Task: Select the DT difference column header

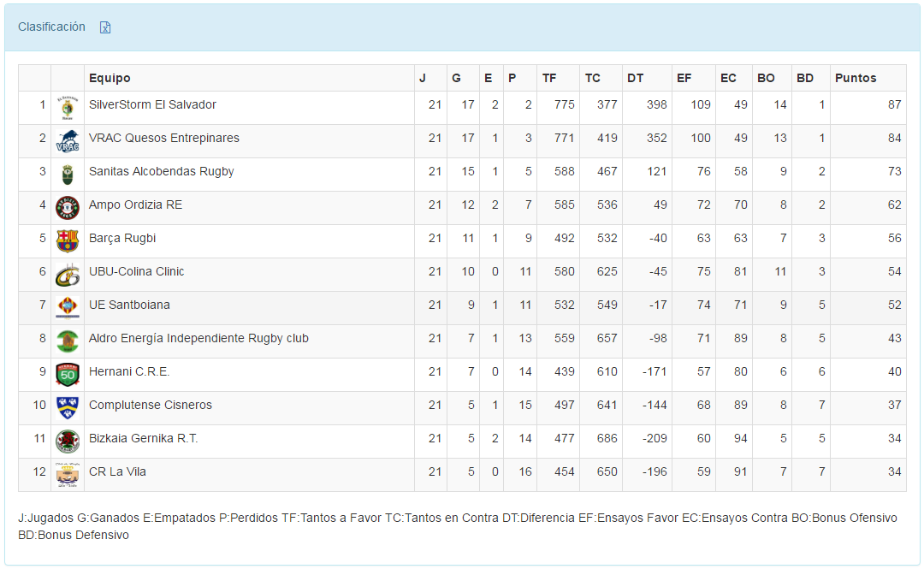Action: 635,78
